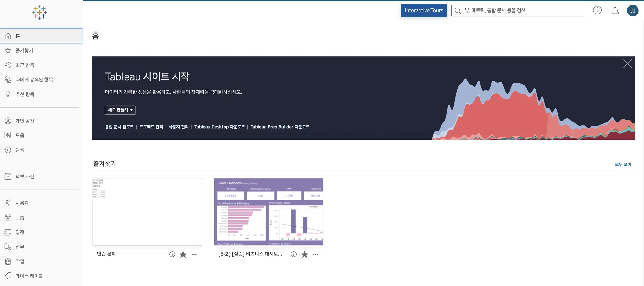Viewport: 644px width, 286px height.
Task: Click the search magnifier icon
Action: click(x=458, y=11)
